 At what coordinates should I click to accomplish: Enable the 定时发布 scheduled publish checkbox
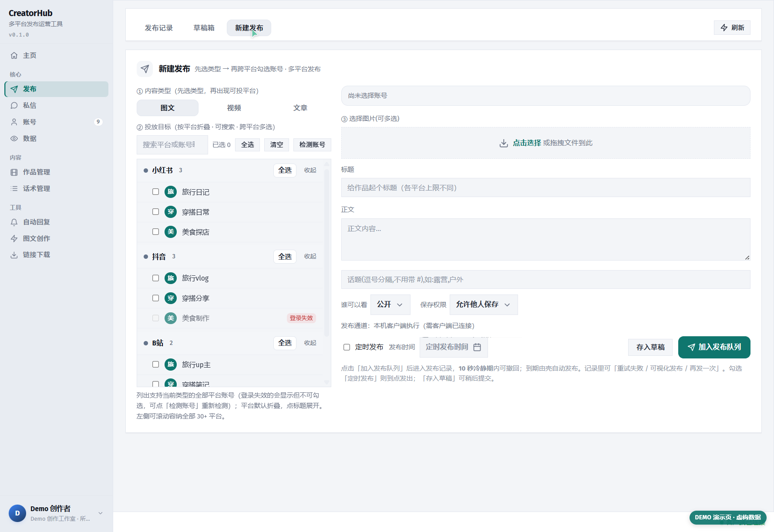(347, 347)
